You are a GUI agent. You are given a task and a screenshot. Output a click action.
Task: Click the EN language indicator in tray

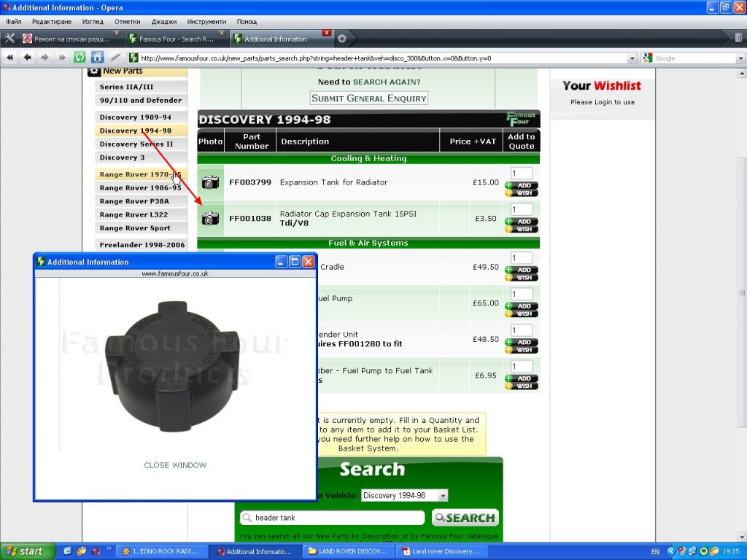click(655, 551)
